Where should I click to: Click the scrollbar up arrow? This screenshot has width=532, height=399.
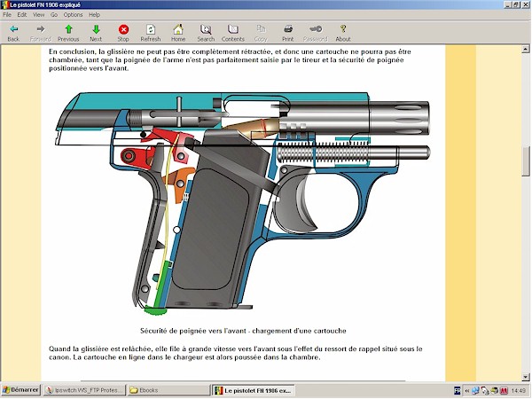526,49
